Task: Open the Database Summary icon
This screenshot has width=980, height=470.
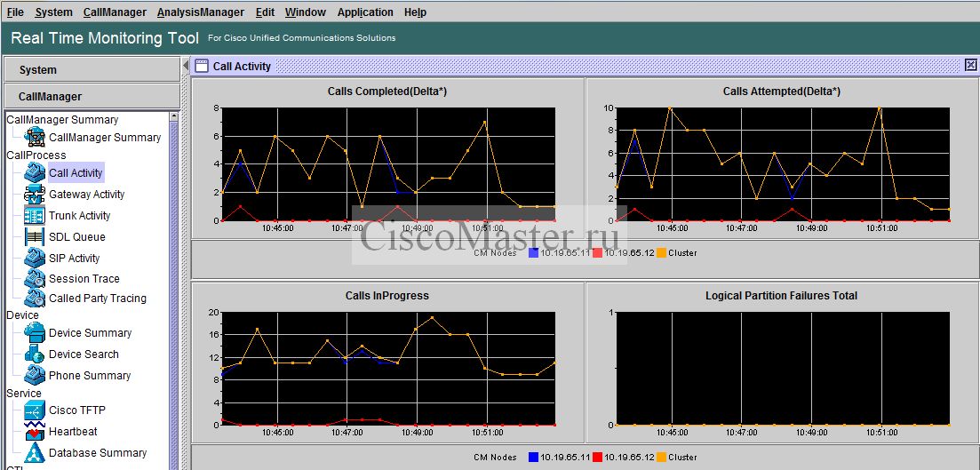Action: pos(35,452)
